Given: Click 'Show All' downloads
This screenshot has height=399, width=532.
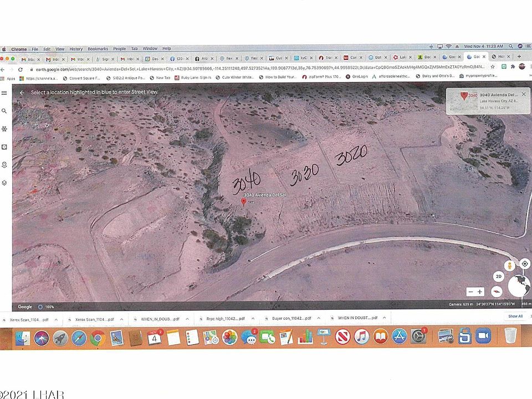Looking at the screenshot, I should (x=515, y=316).
